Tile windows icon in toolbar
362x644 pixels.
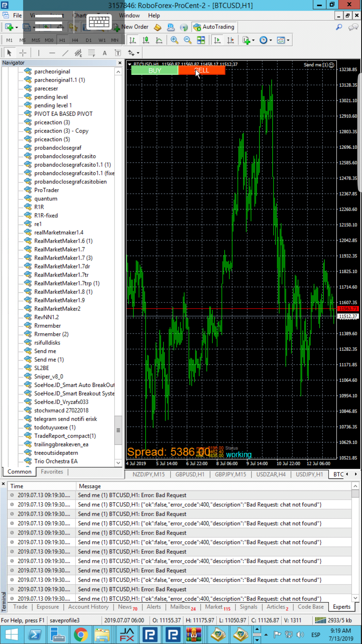pos(201,40)
